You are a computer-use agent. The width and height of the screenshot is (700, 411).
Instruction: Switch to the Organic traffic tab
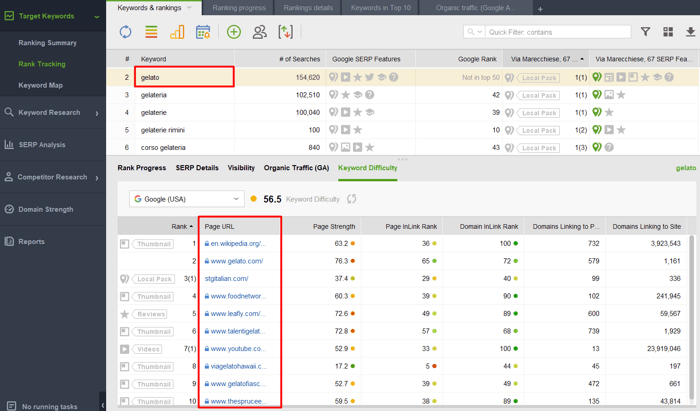475,8
